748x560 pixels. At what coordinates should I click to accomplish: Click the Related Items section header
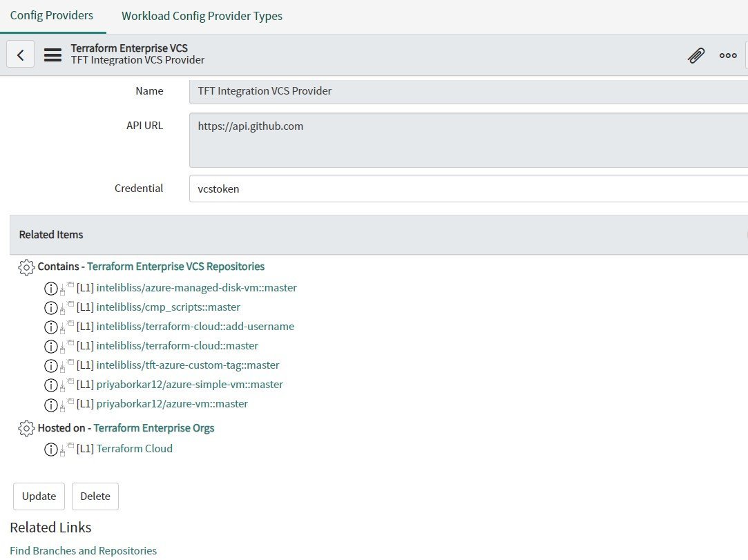[x=378, y=235]
